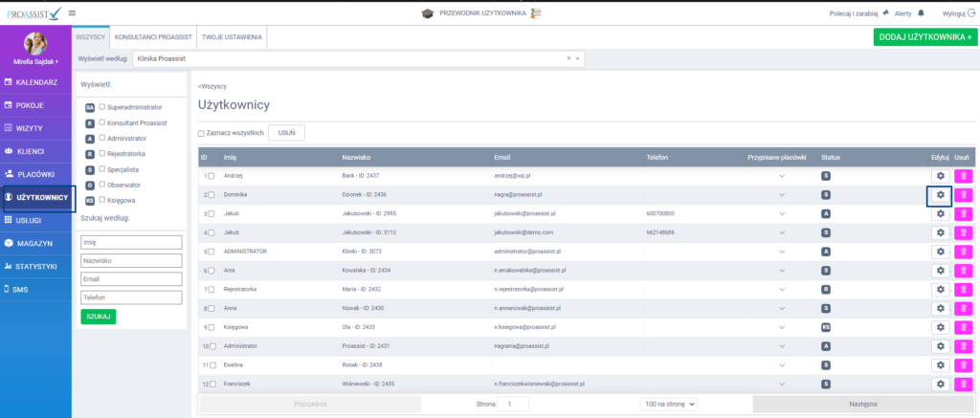980x418 pixels.
Task: Open edit gear for user Dominika
Action: (x=940, y=194)
